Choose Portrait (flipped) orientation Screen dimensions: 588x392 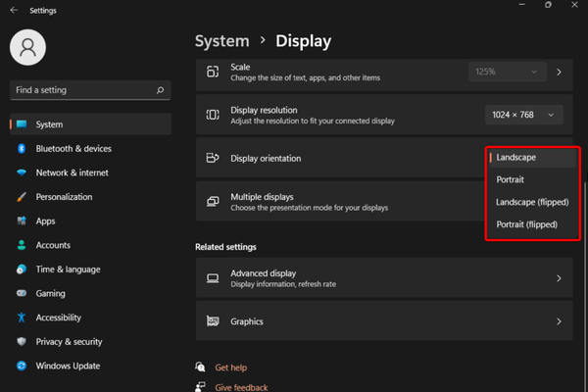[532, 224]
